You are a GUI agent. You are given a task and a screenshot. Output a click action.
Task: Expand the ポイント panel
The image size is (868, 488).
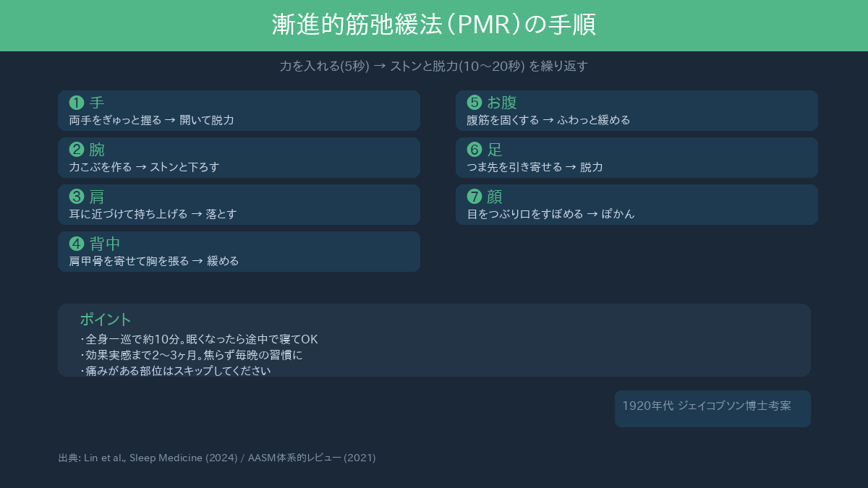(434, 340)
